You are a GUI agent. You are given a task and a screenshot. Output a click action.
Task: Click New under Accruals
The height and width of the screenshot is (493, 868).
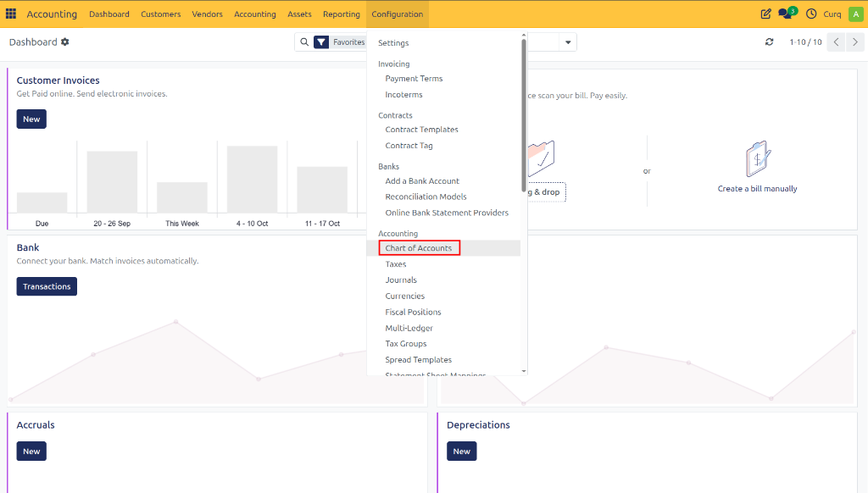point(31,451)
